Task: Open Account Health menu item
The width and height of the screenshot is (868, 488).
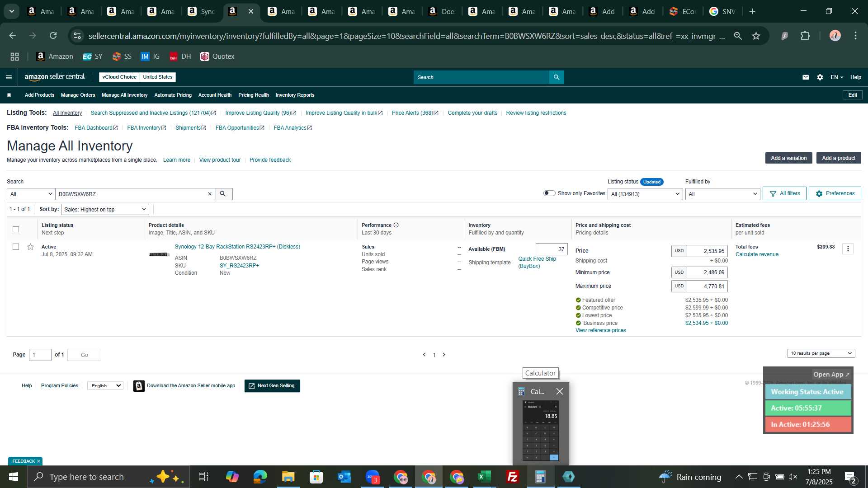Action: (x=215, y=95)
